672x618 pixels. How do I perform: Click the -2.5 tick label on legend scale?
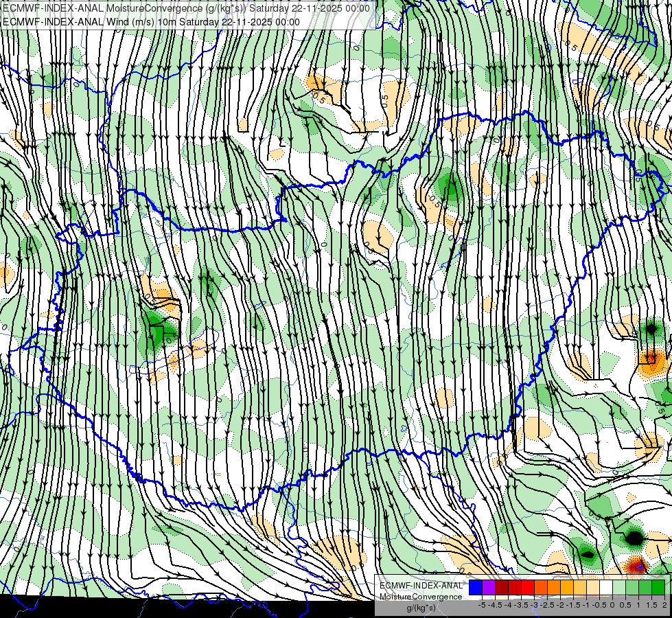[x=547, y=605]
